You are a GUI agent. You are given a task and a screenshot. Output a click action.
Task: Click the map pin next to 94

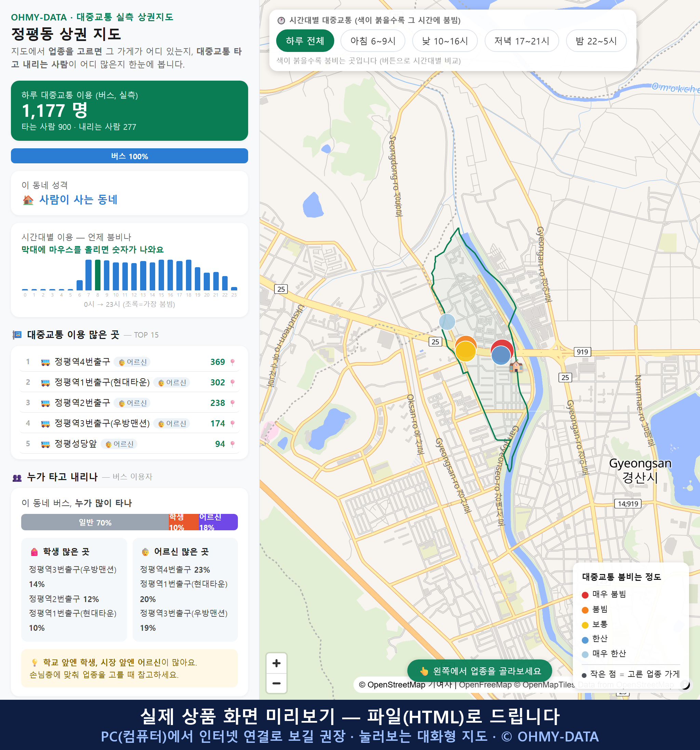pyautogui.click(x=232, y=444)
